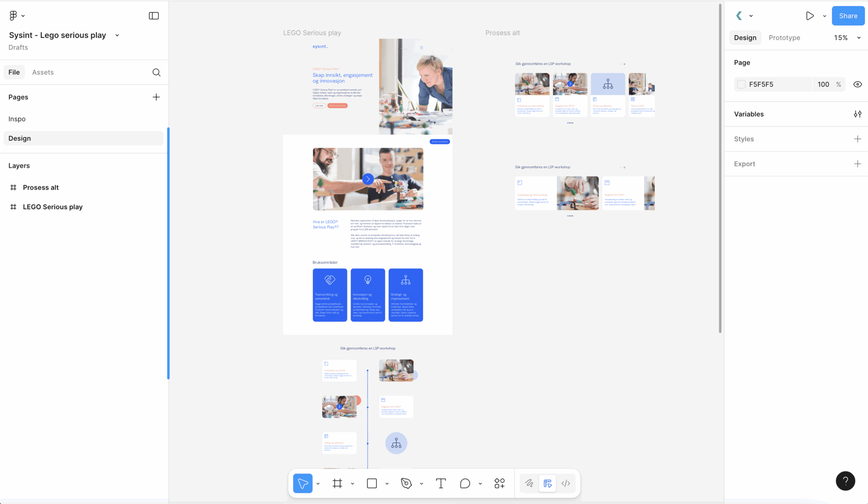Select the Move tool

[x=302, y=483]
